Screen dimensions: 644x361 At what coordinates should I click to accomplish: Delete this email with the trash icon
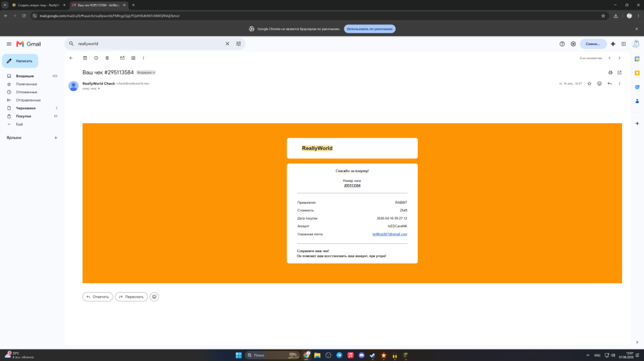click(x=107, y=58)
